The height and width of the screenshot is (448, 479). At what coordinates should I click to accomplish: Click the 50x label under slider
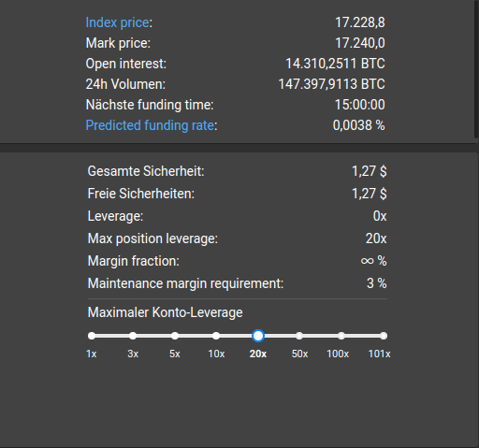(299, 354)
